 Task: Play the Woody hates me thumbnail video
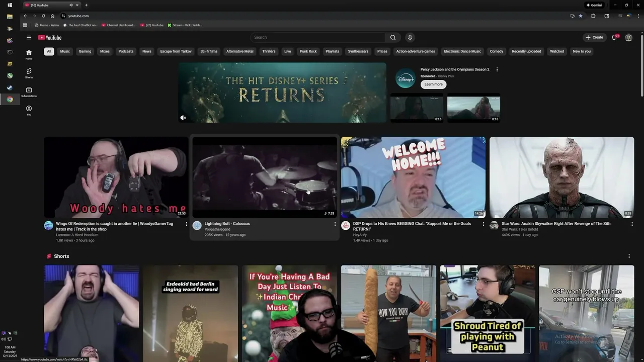click(116, 177)
